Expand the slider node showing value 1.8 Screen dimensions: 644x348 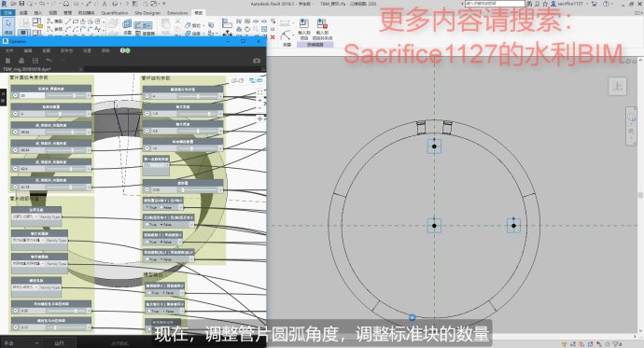coord(147,114)
